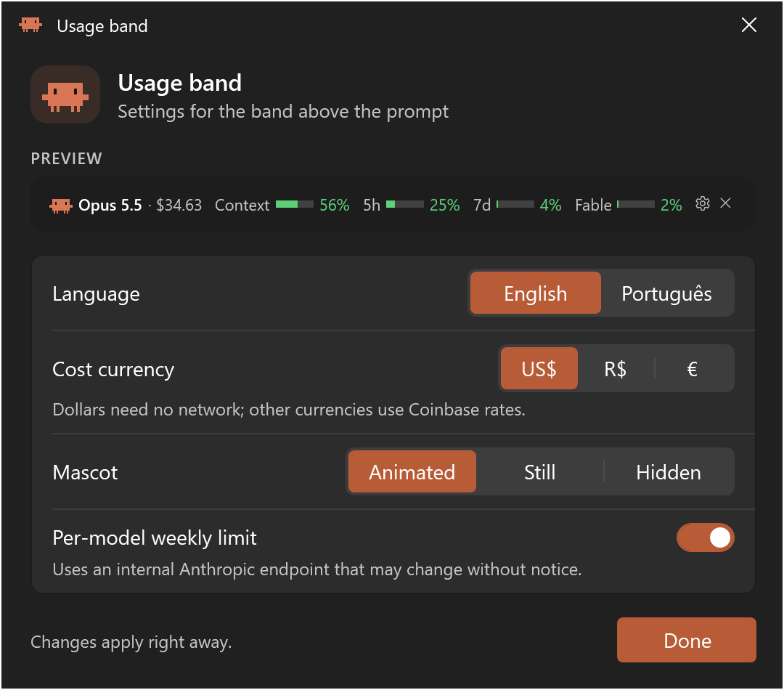784x690 pixels.
Task: Click the 4% seven-day percentage
Action: [x=550, y=205]
